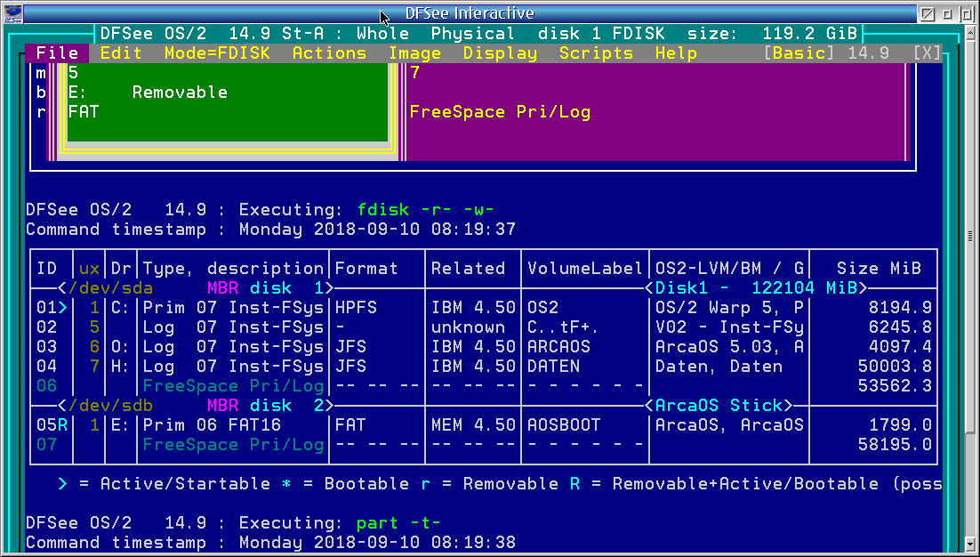
Task: Click the [X] close marker in menu bar
Action: (927, 53)
